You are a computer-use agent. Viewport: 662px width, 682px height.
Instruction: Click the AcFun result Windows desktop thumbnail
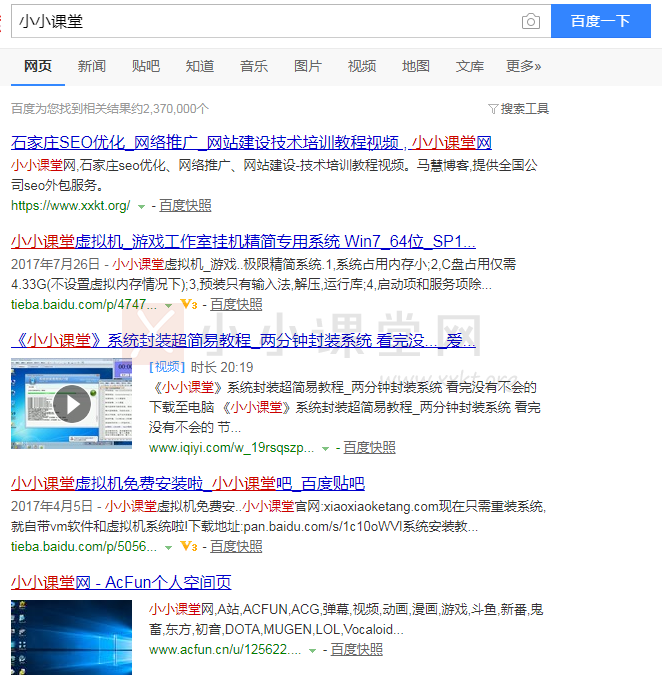tap(71, 637)
